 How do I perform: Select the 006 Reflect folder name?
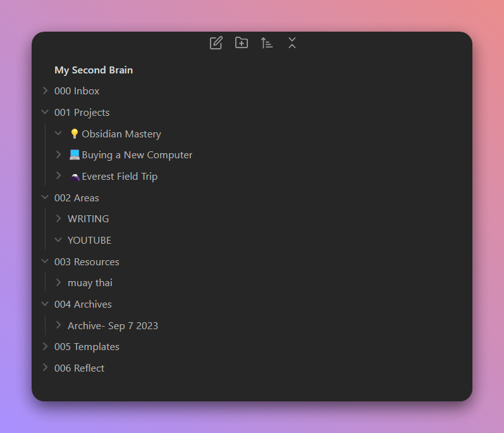[x=80, y=368]
